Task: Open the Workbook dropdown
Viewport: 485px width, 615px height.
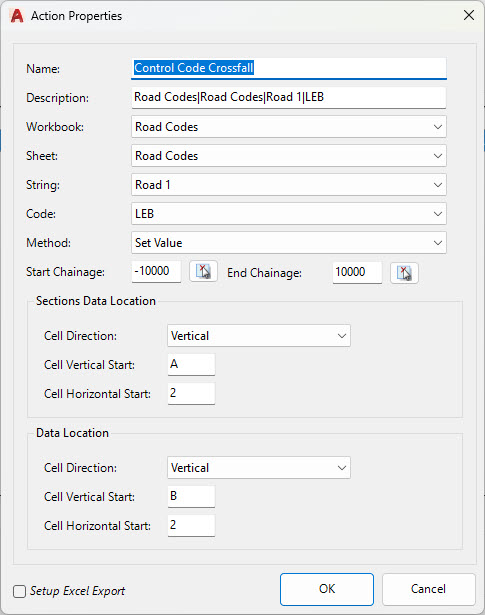Action: pyautogui.click(x=289, y=127)
